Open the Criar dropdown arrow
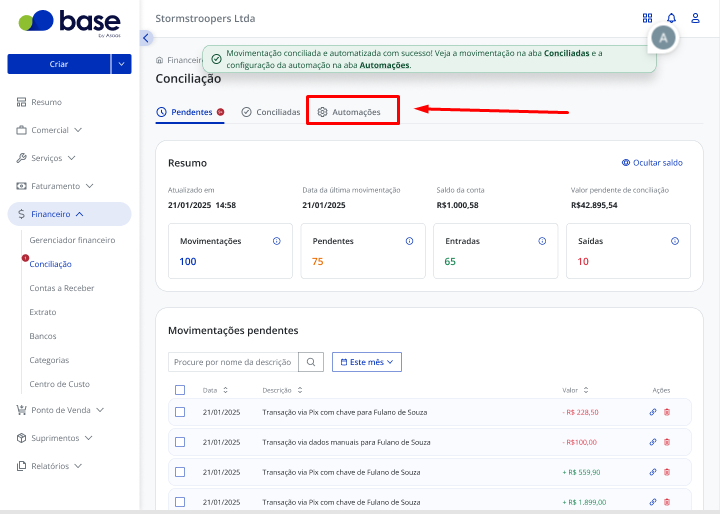 [x=121, y=64]
